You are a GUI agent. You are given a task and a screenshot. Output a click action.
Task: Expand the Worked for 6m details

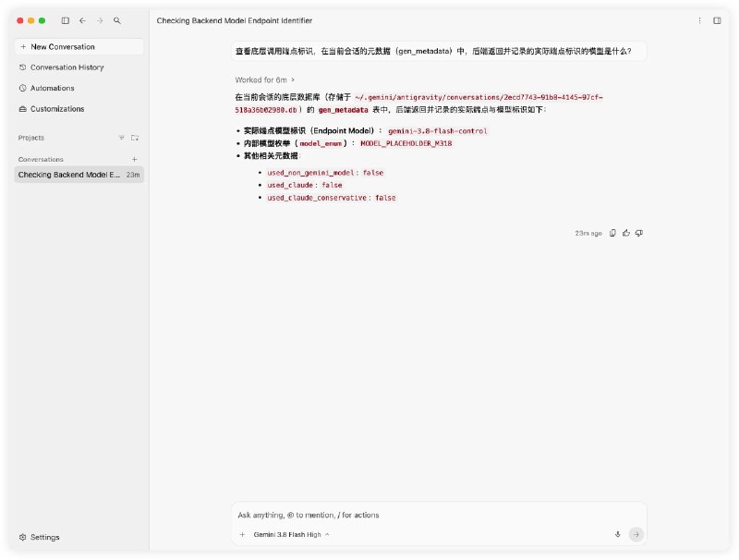click(265, 79)
